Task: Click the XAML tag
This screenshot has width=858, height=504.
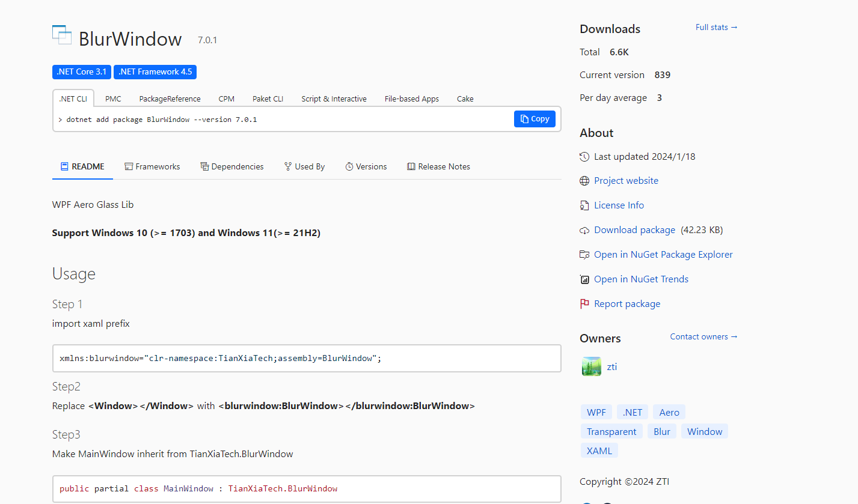Action: (x=599, y=451)
